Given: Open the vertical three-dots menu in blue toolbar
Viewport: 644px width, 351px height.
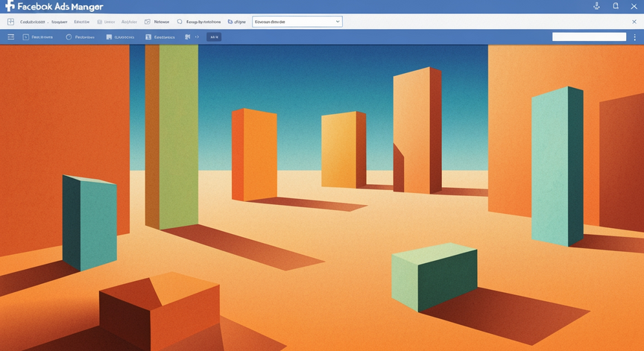Looking at the screenshot, I should click(x=634, y=37).
